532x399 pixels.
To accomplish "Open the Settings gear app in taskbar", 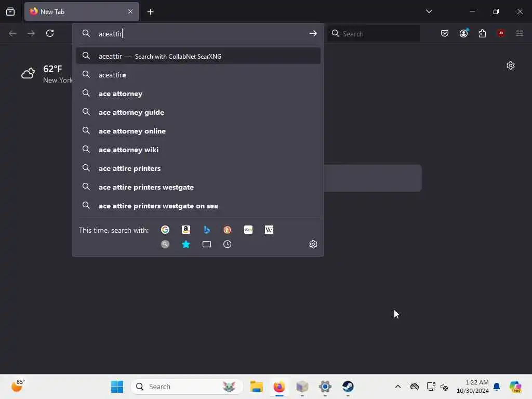I will tap(325, 387).
